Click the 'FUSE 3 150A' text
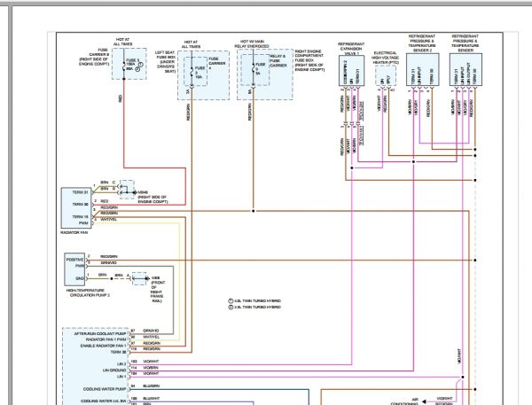 click(131, 62)
